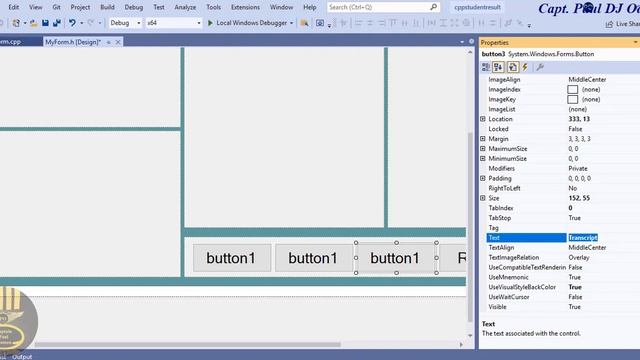Open the undo history dropdown arrow

click(x=82, y=23)
